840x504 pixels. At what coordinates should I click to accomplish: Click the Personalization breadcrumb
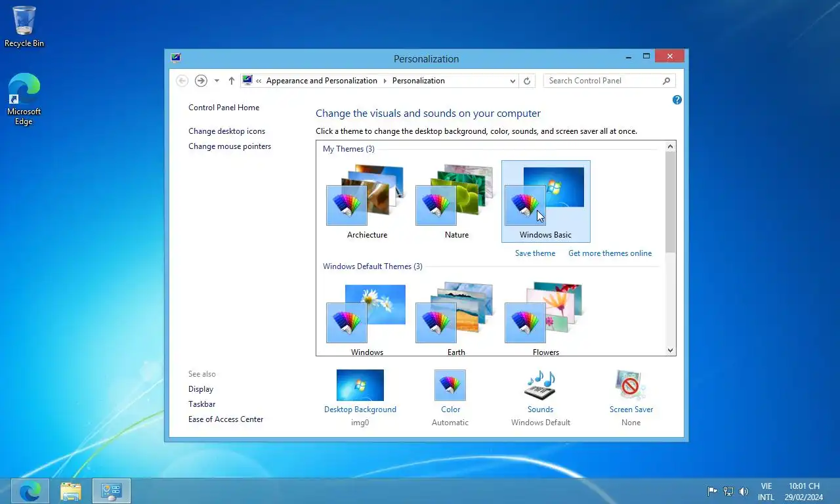click(x=418, y=81)
